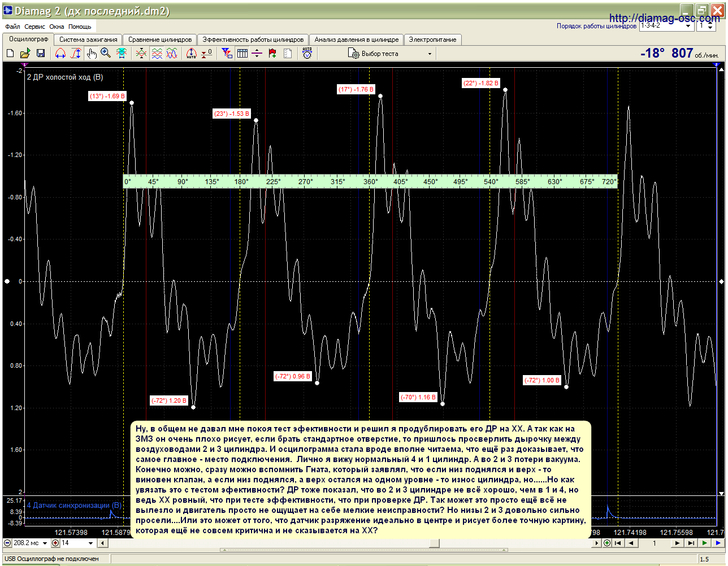Image resolution: width=728 pixels, height=566 pixels.
Task: Click the (-72°) 0.96 В trough label
Action: [293, 376]
